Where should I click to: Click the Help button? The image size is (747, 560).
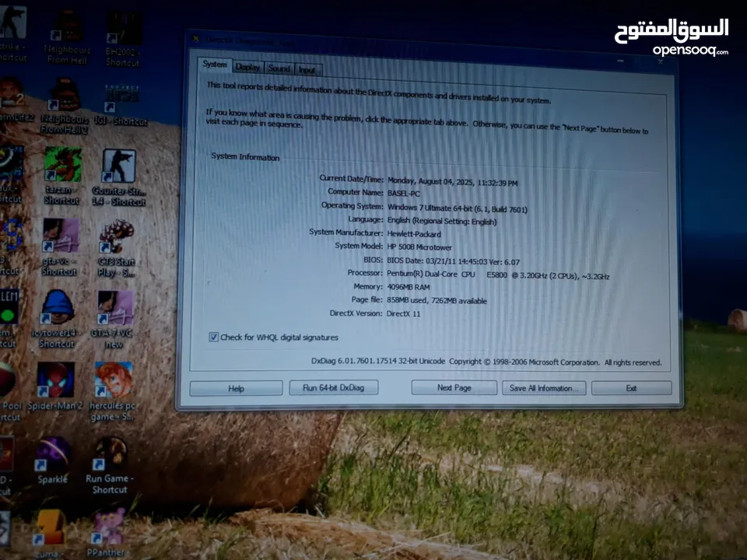tap(236, 389)
